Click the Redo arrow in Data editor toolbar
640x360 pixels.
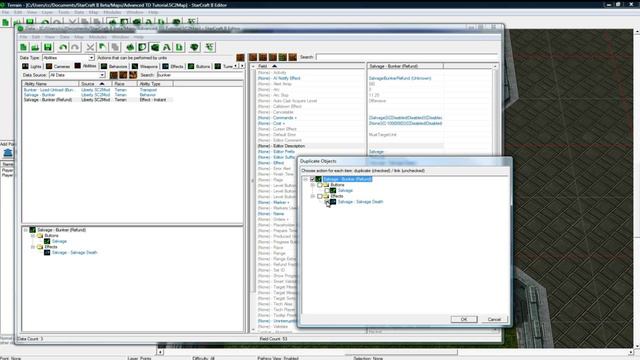[75, 47]
